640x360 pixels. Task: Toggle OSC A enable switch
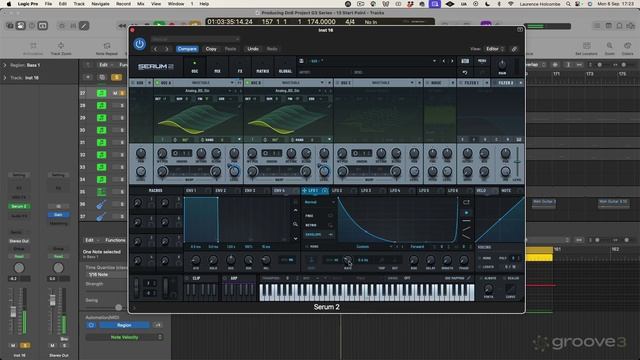[158, 83]
